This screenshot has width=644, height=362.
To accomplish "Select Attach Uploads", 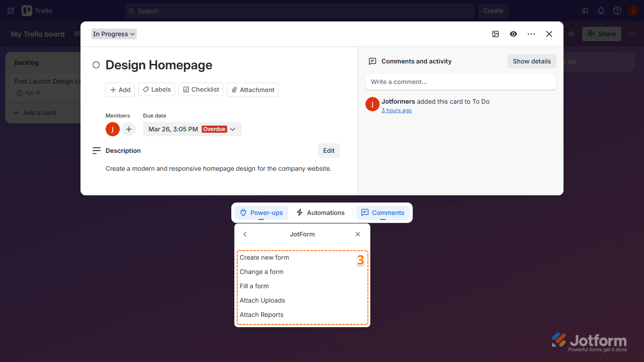I will [x=262, y=300].
